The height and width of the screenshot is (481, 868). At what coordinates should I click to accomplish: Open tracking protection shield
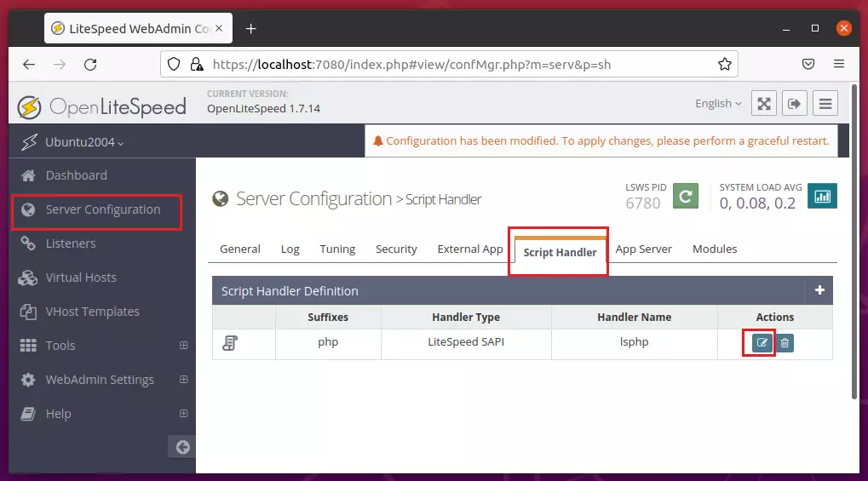pyautogui.click(x=174, y=64)
